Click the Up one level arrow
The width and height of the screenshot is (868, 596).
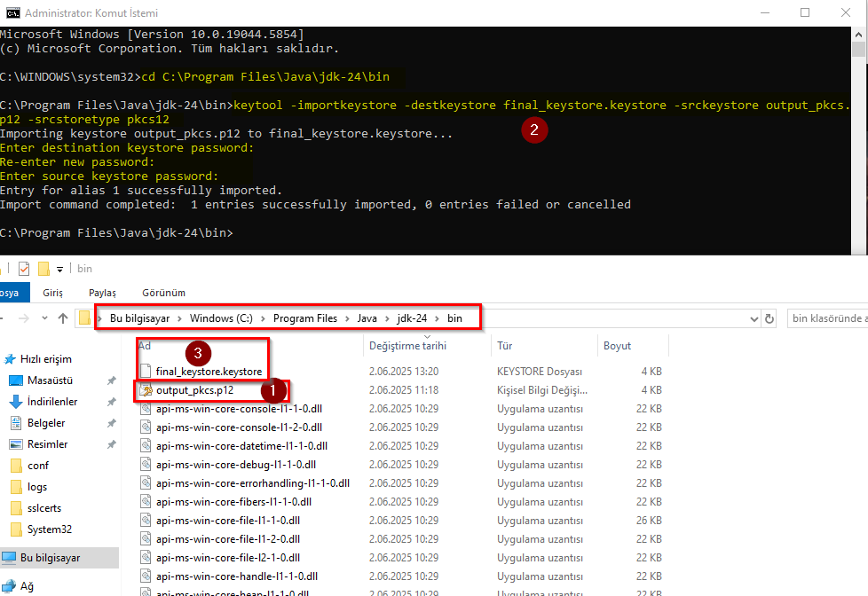click(x=63, y=318)
